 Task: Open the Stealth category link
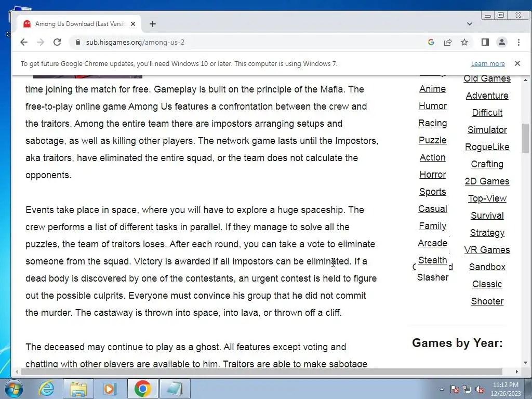pyautogui.click(x=433, y=260)
